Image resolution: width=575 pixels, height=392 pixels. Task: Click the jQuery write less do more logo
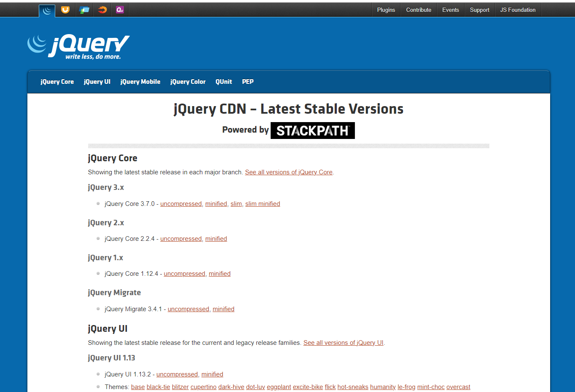pyautogui.click(x=78, y=46)
